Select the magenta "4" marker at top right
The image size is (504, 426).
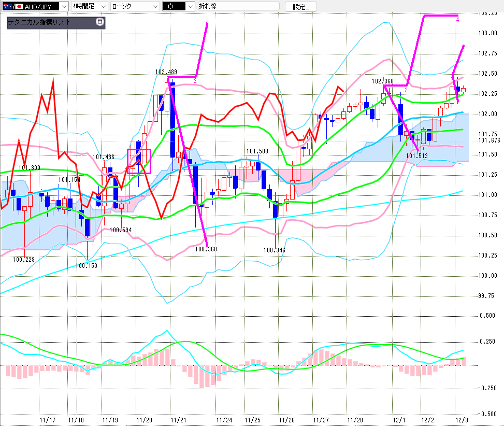457,19
